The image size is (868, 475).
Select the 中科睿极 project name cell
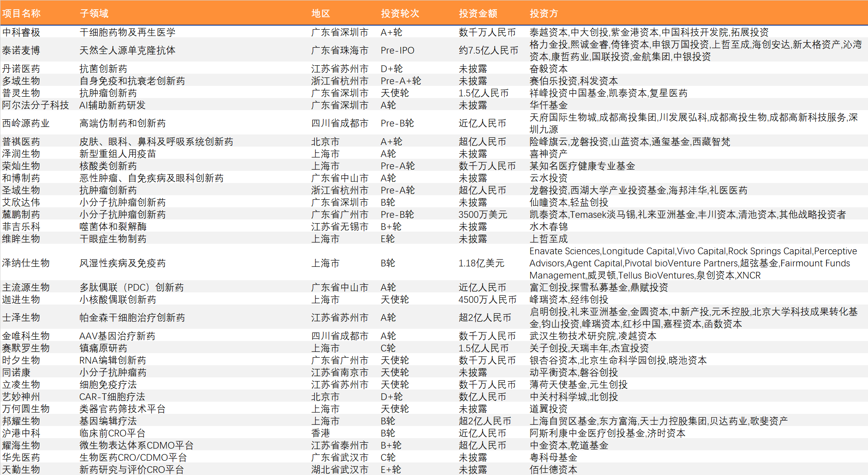pyautogui.click(x=21, y=32)
